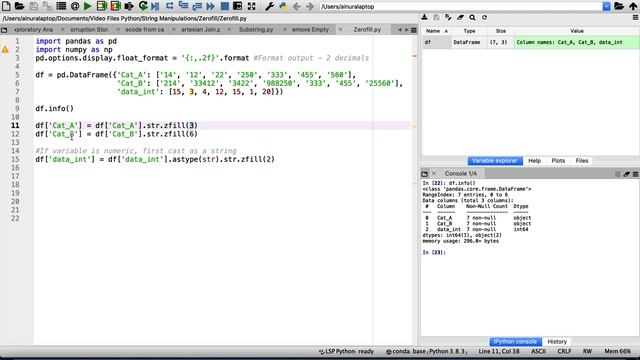The height and width of the screenshot is (360, 640).
Task: Click the @ symbol finder icon
Action: click(75, 6)
